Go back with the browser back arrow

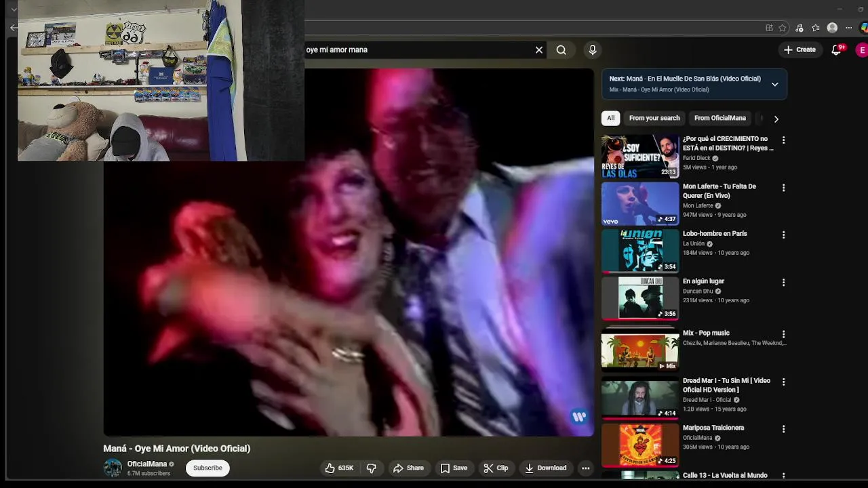tap(14, 28)
